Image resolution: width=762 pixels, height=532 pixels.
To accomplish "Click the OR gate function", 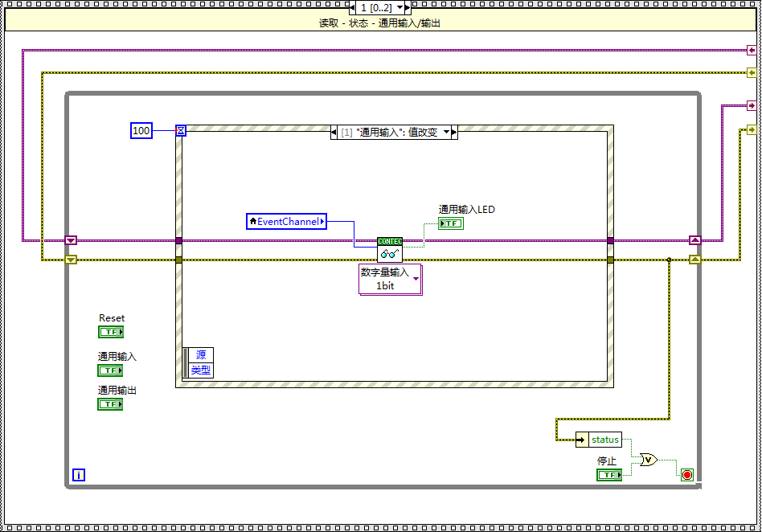I will (x=648, y=460).
